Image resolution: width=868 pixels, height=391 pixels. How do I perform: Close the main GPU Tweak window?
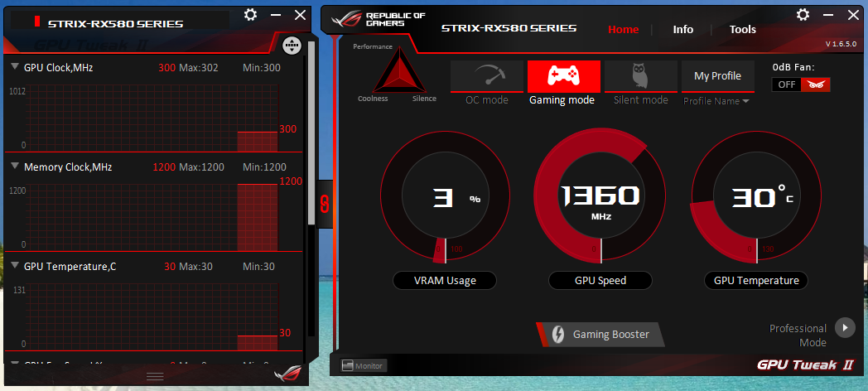[853, 15]
